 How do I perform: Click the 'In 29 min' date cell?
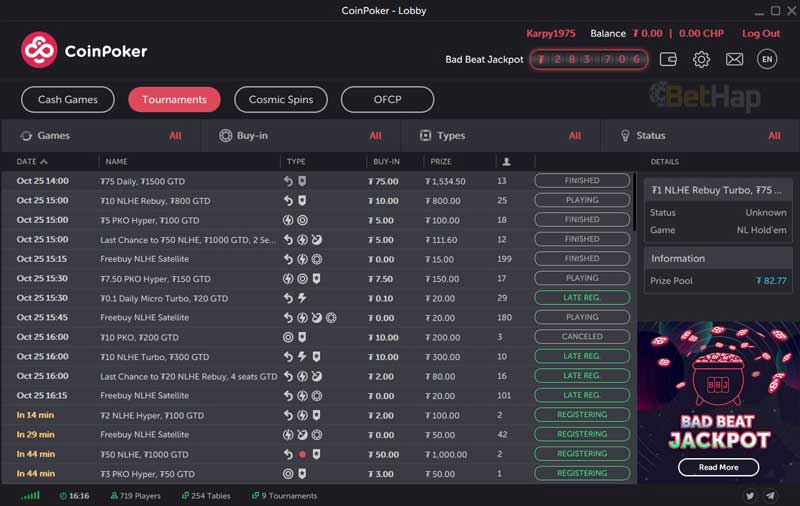[35, 435]
